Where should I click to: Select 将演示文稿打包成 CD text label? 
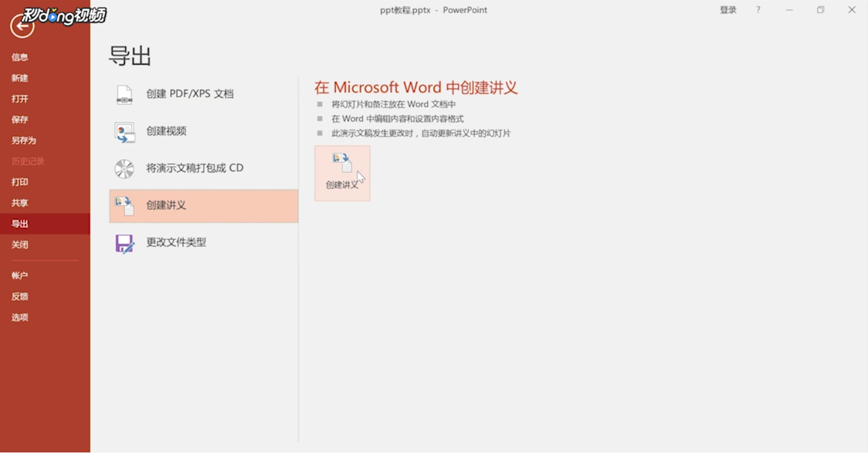click(195, 168)
